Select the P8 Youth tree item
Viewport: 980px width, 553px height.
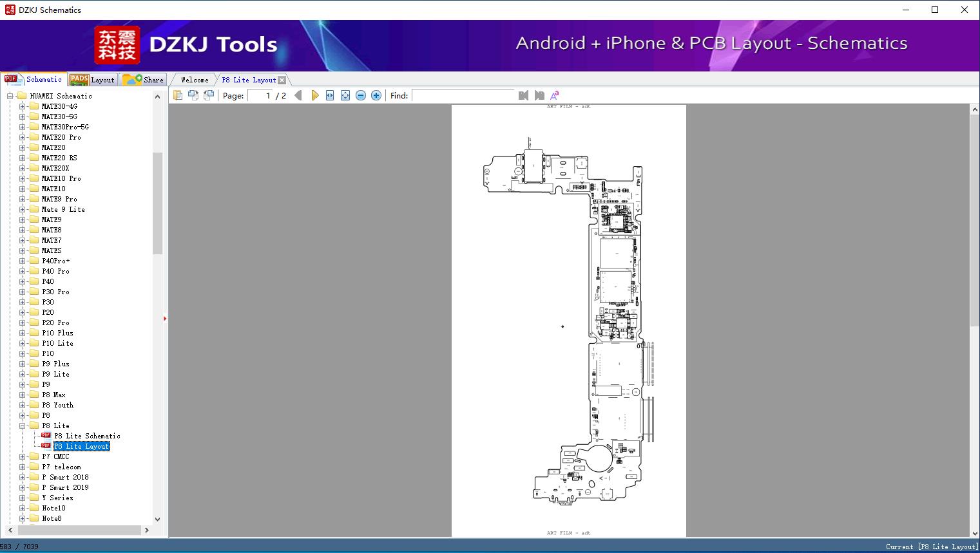[x=57, y=405]
